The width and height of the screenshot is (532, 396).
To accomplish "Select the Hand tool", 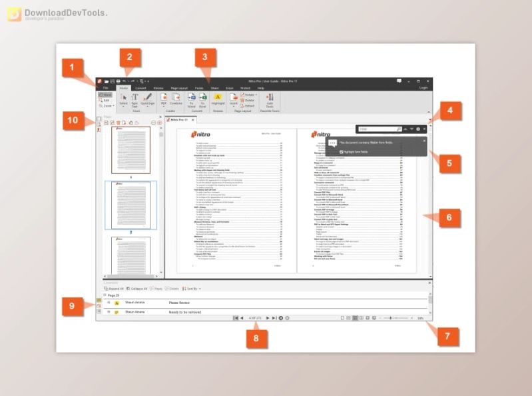I will pyautogui.click(x=105, y=95).
